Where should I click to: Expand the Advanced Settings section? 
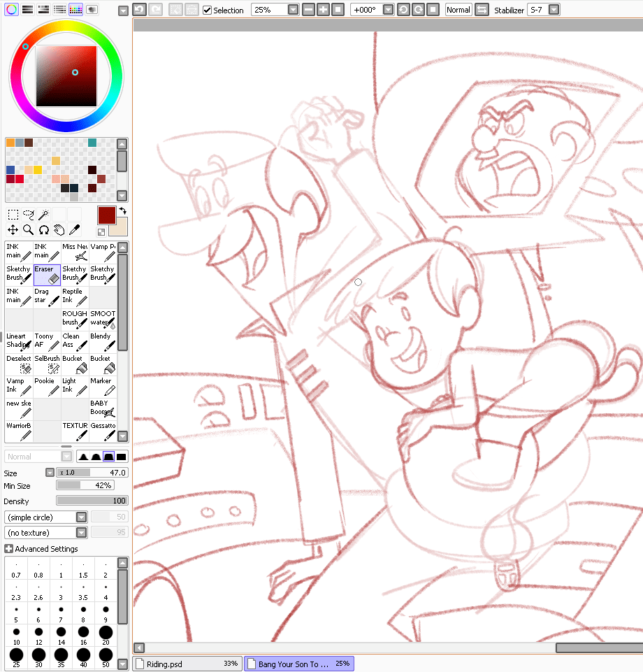tap(8, 549)
